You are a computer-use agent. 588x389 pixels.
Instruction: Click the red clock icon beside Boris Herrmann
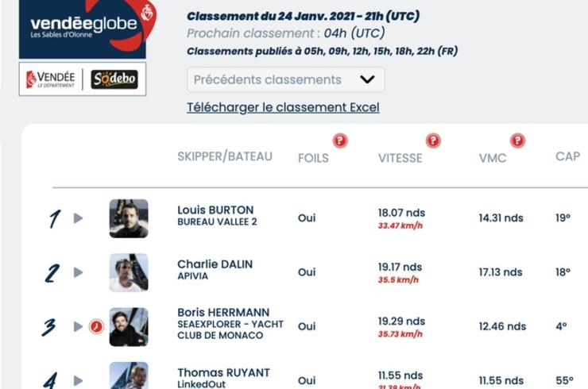click(x=96, y=326)
